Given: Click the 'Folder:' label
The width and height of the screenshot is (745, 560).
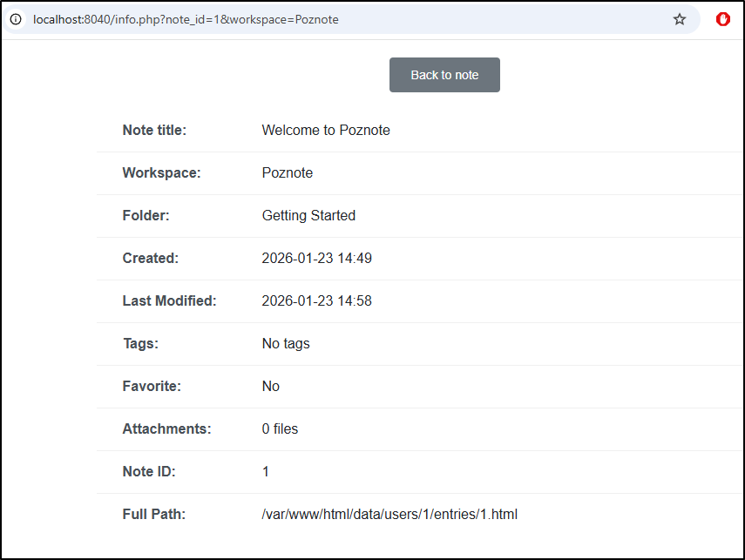Looking at the screenshot, I should pos(146,216).
